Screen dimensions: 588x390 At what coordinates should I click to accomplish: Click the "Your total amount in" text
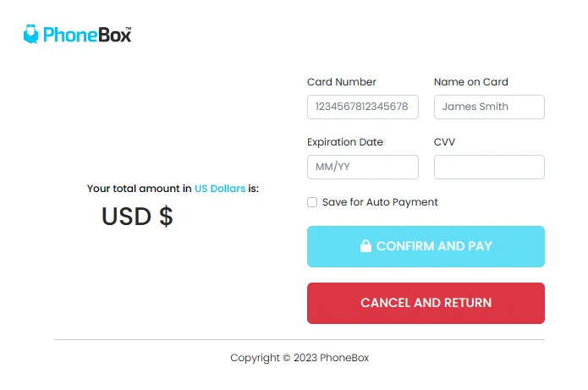click(139, 189)
